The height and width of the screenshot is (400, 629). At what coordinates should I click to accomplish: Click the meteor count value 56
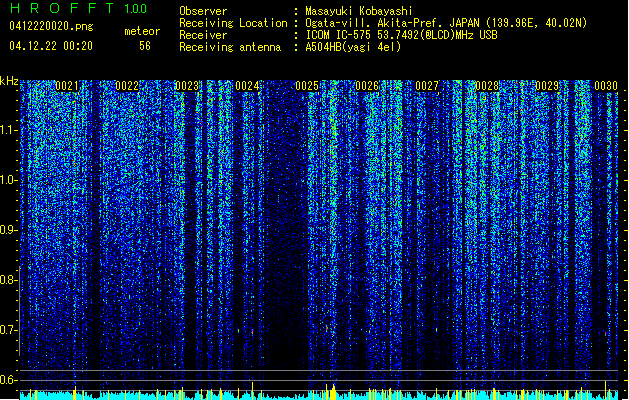(x=145, y=46)
